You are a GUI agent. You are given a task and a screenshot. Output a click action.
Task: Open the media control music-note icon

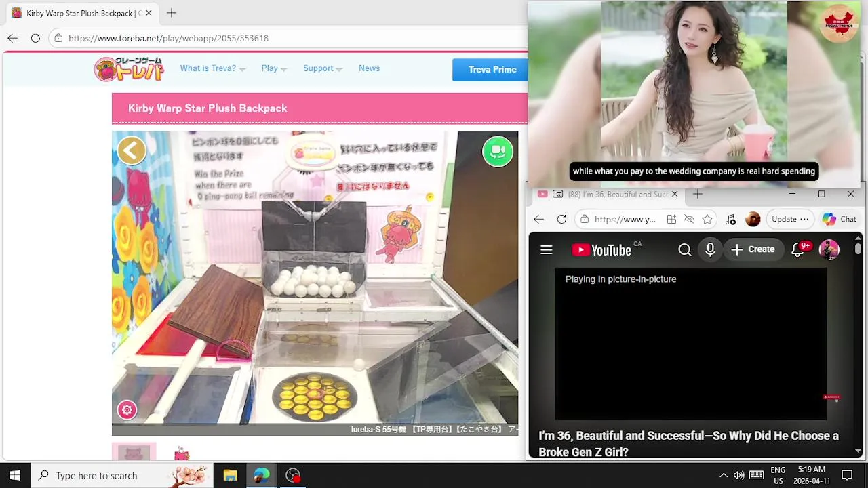click(730, 219)
